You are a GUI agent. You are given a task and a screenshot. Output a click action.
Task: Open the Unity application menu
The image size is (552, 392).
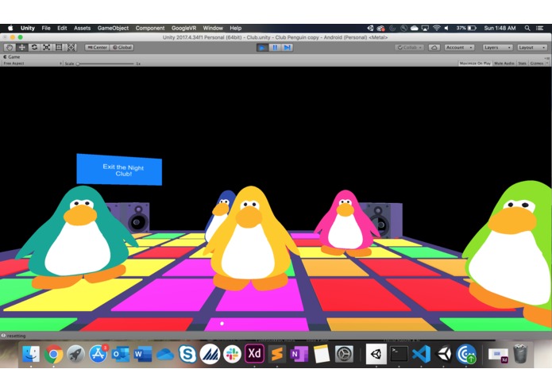pos(28,28)
